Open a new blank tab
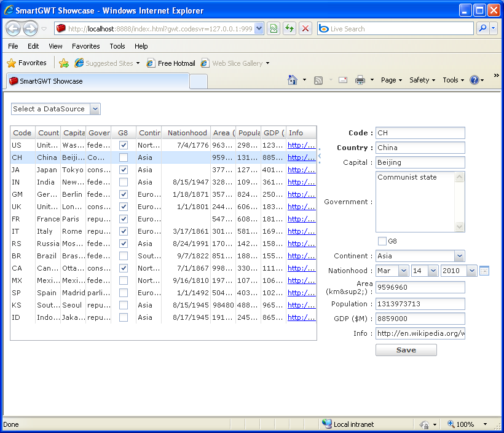This screenshot has height=433, width=504. point(199,81)
